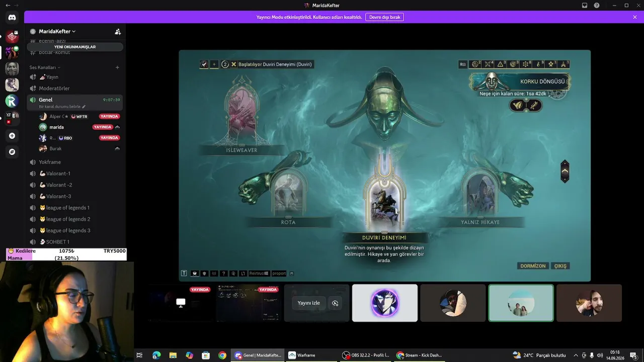
Task: Click the up chevron on stream's right edge
Action: 565,171
